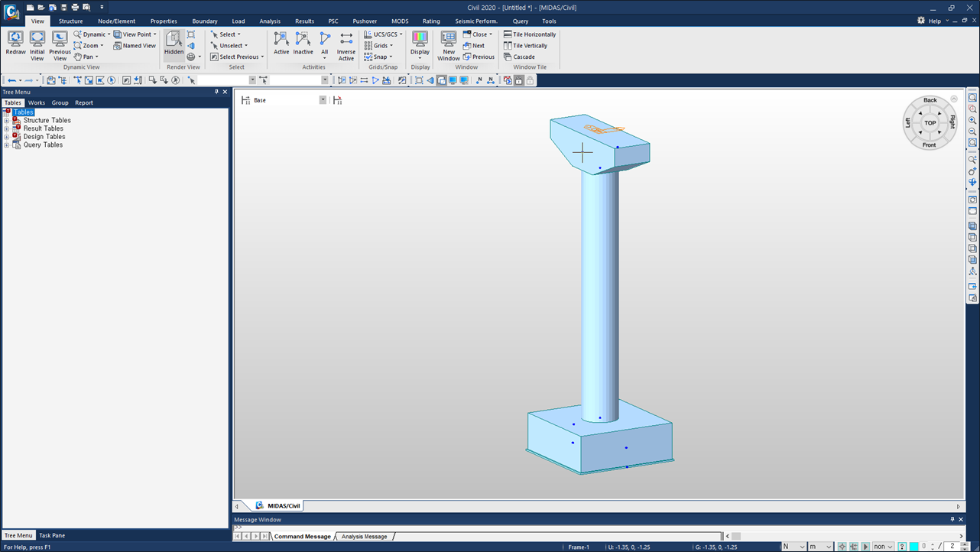Screen dimensions: 980x552
Task: Click the Front face of view cube
Action: pyautogui.click(x=929, y=144)
